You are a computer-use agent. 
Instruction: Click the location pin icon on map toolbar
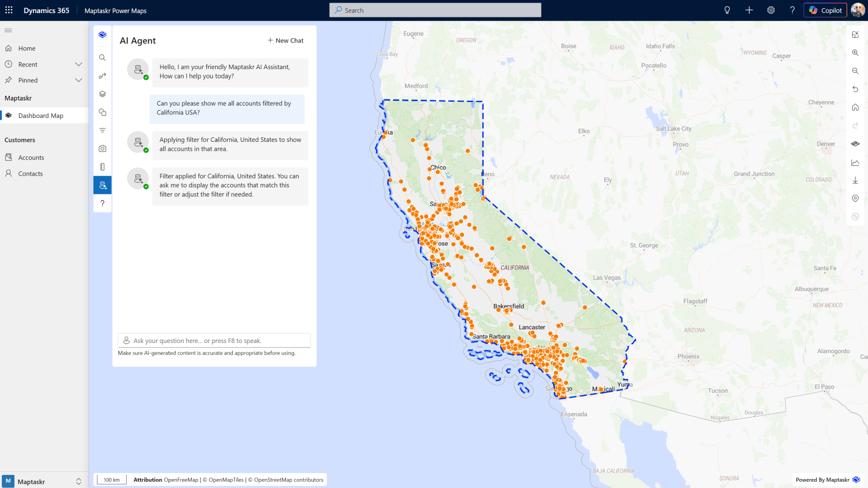pyautogui.click(x=855, y=198)
